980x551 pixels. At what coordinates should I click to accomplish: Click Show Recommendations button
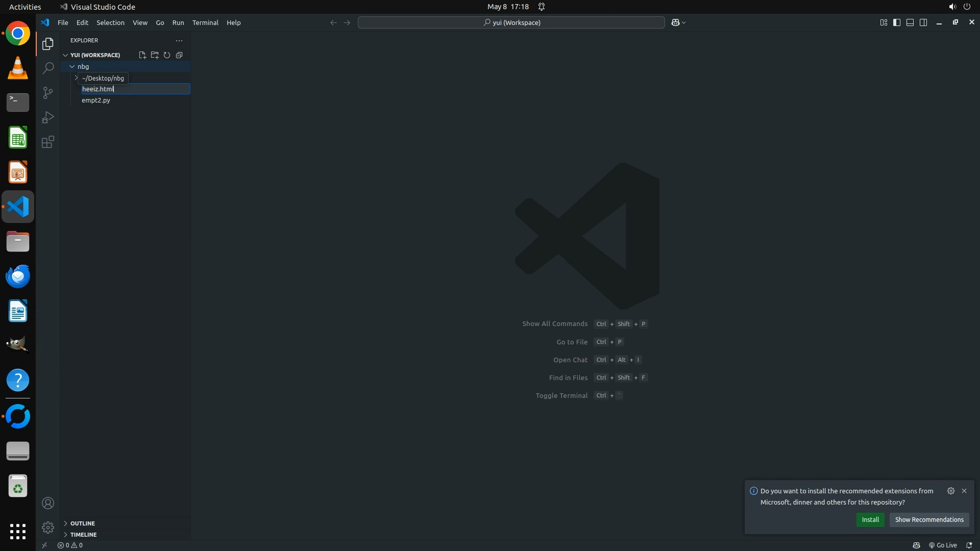point(929,520)
